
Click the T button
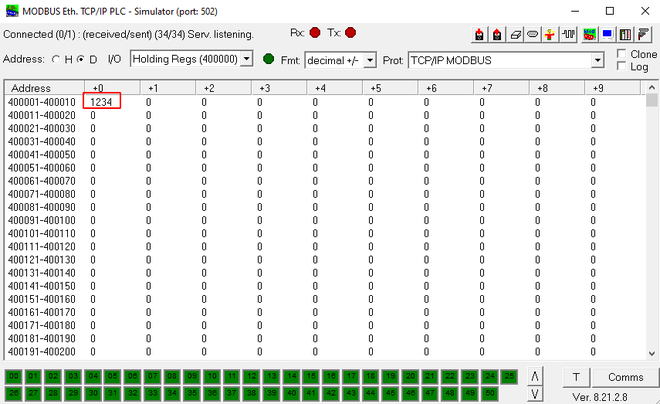tap(576, 377)
